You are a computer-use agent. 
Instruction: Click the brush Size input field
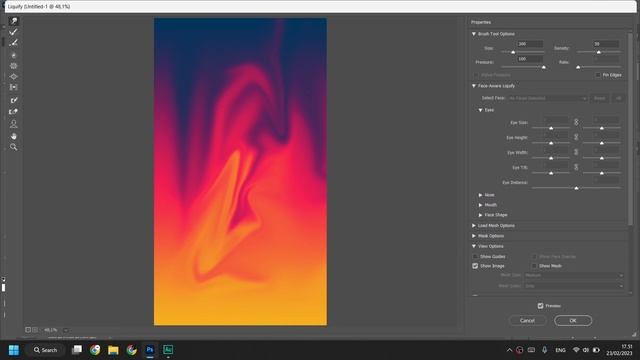click(530, 44)
